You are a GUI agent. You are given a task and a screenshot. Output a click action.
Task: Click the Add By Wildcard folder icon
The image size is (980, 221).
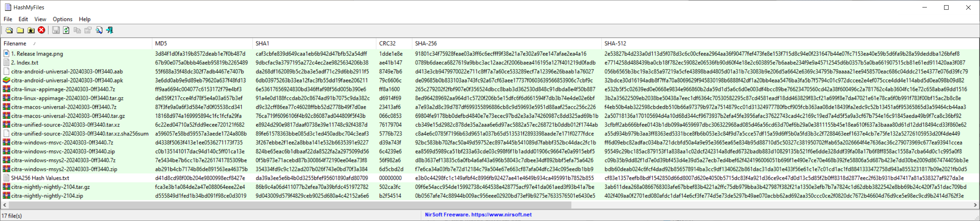31,30
